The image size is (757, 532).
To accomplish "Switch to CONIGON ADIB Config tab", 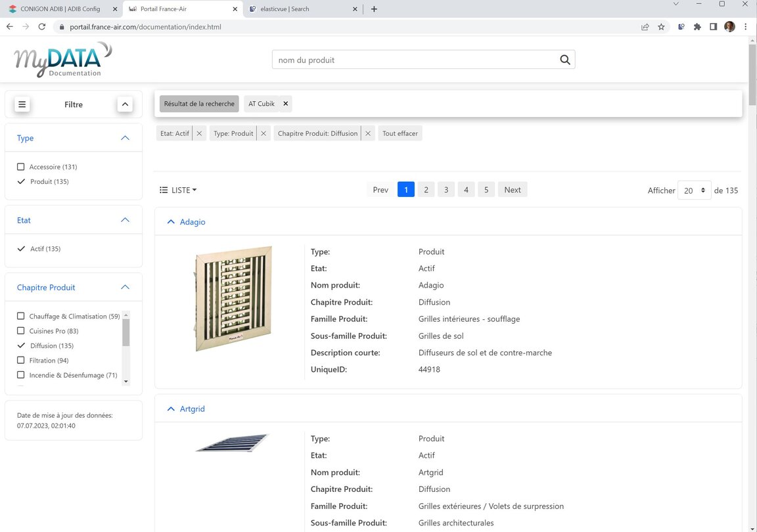I will (x=60, y=9).
